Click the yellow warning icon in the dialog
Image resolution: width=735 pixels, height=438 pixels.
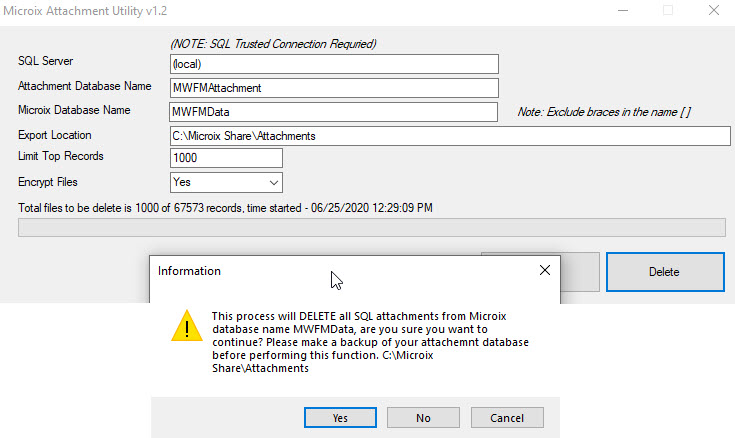click(x=184, y=325)
